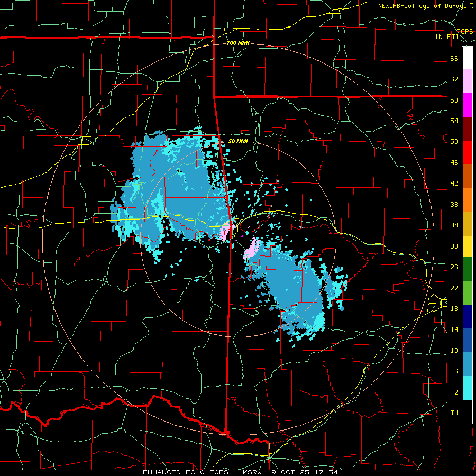Image resolution: width=476 pixels, height=476 pixels.
Task: Click the light green 22 kft legend swatch
Action: [467, 292]
